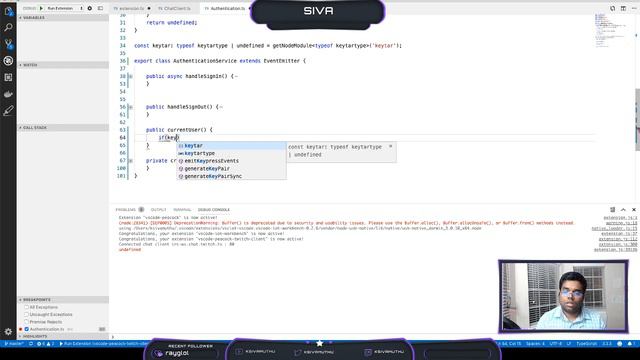Open the Extensions view
The height and width of the screenshot is (360, 640).
point(8,78)
